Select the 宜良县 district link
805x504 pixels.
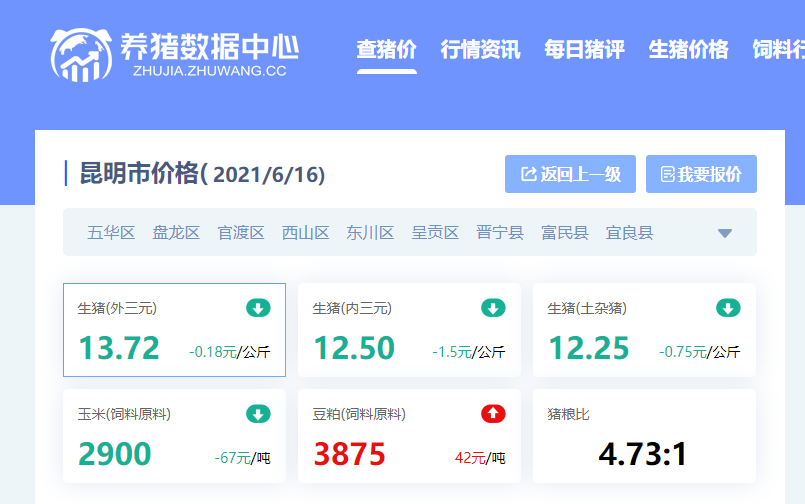[629, 233]
